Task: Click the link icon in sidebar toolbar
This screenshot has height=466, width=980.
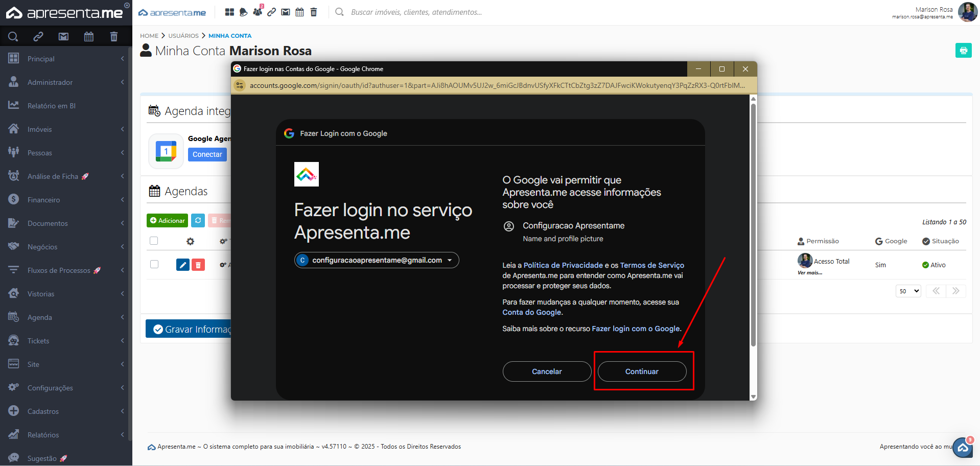Action: (38, 36)
